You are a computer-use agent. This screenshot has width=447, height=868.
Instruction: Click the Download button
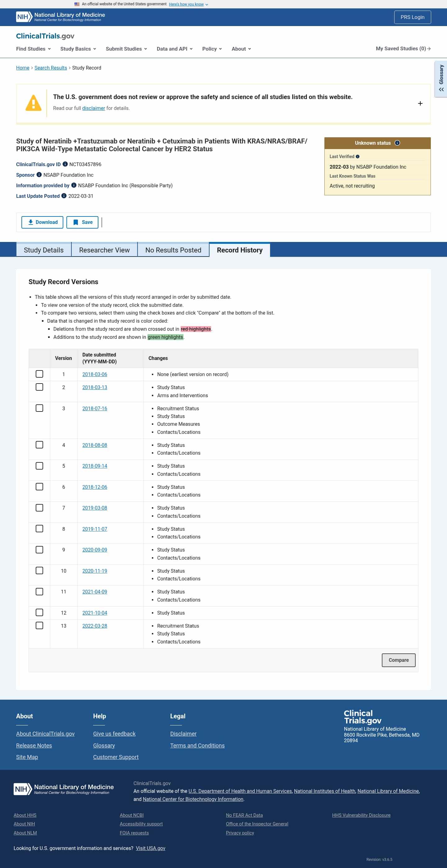[43, 222]
